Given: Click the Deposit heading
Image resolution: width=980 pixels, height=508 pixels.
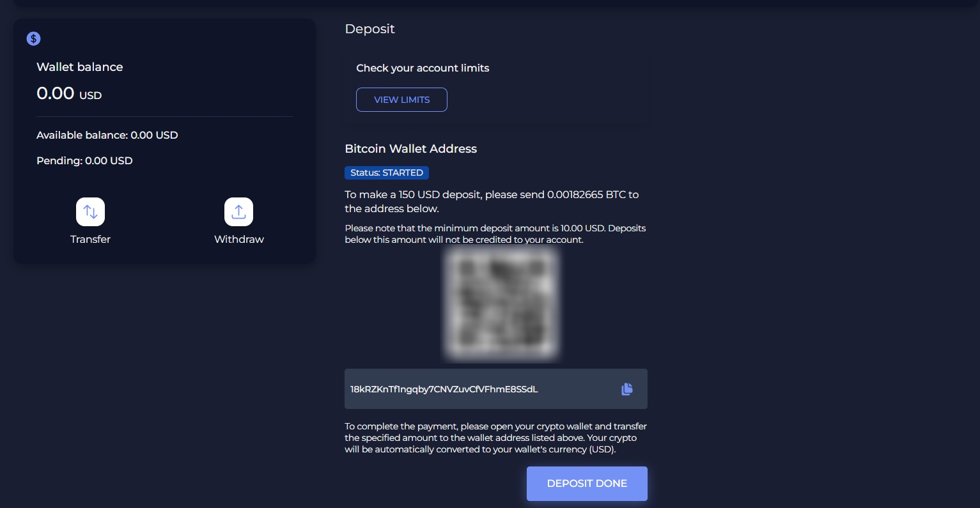Looking at the screenshot, I should coord(369,29).
